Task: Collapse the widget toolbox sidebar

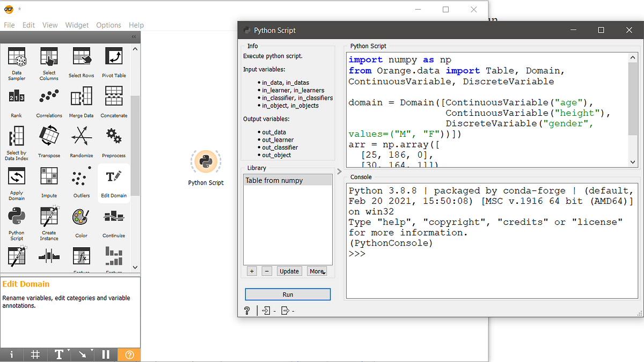Action: coord(134,37)
